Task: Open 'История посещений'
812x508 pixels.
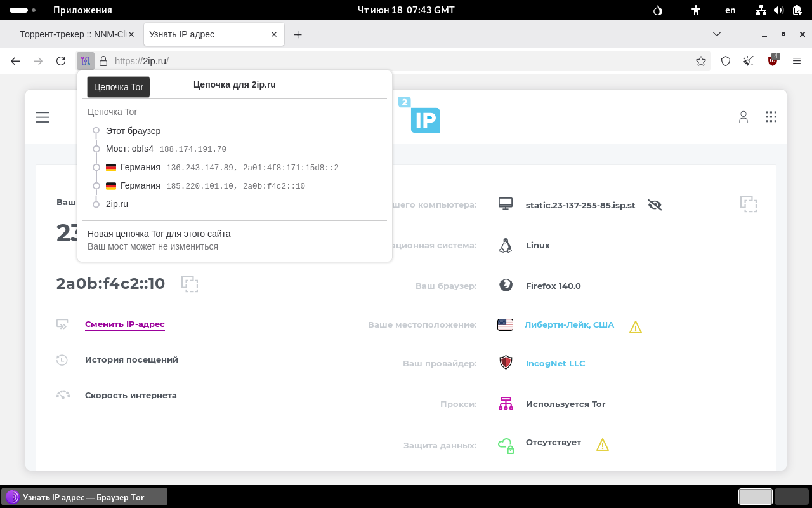Action: (x=131, y=359)
